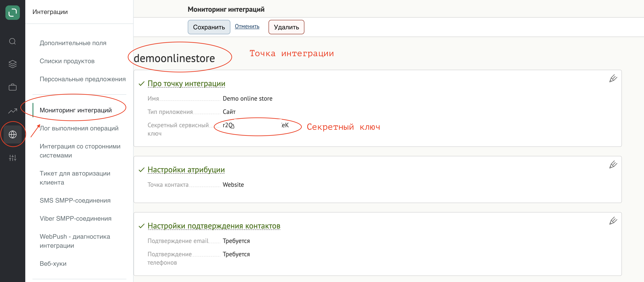The width and height of the screenshot is (644, 282).
Task: Collapse the Про точку интеграции heading
Action: 186,83
